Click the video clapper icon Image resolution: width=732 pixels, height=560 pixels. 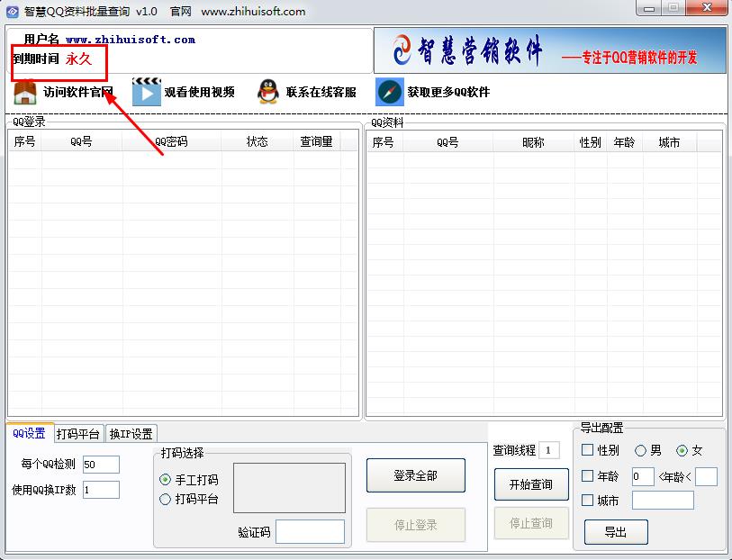(x=146, y=92)
